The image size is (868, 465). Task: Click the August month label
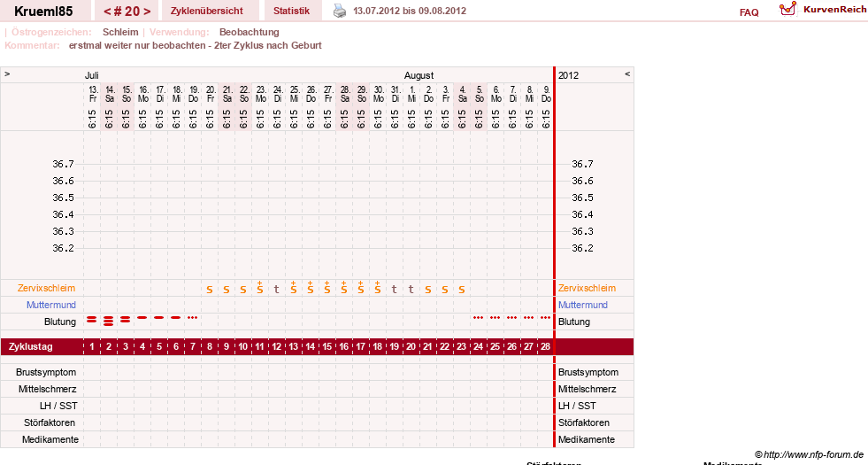[419, 75]
